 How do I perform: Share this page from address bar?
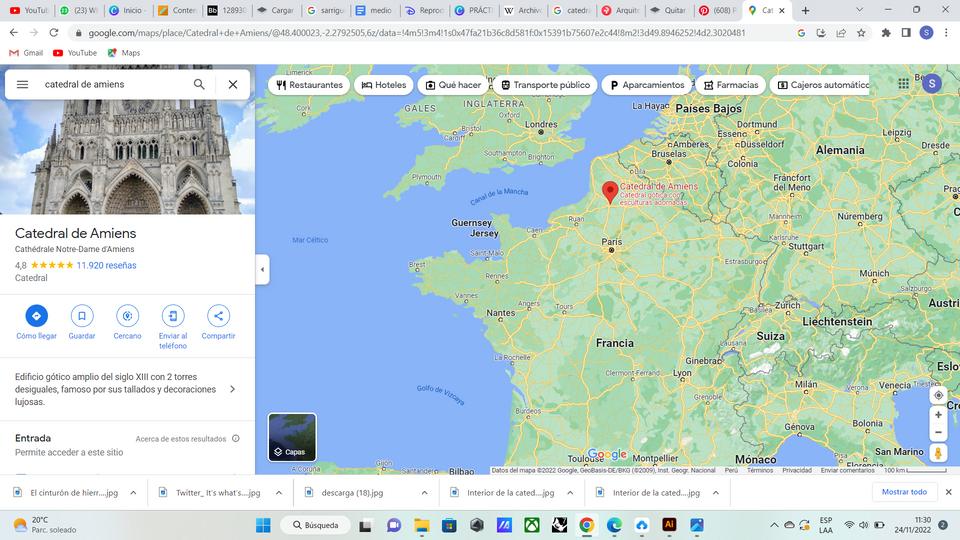[841, 33]
